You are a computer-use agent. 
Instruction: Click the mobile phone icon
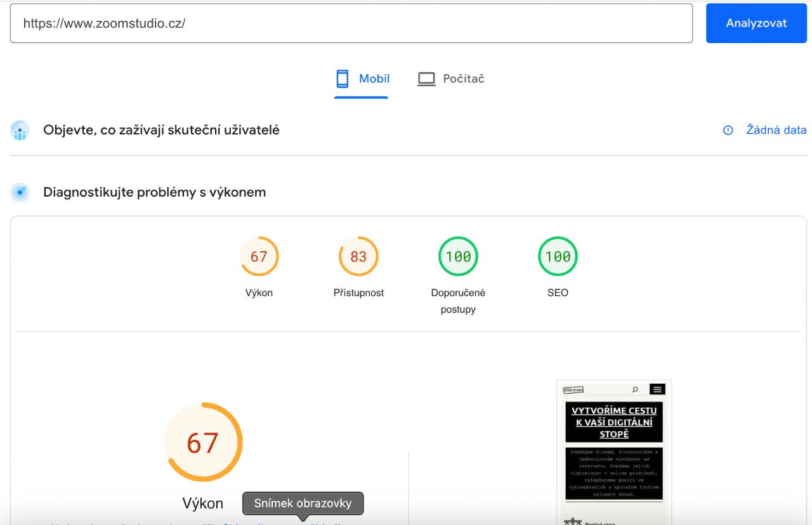[x=343, y=79]
